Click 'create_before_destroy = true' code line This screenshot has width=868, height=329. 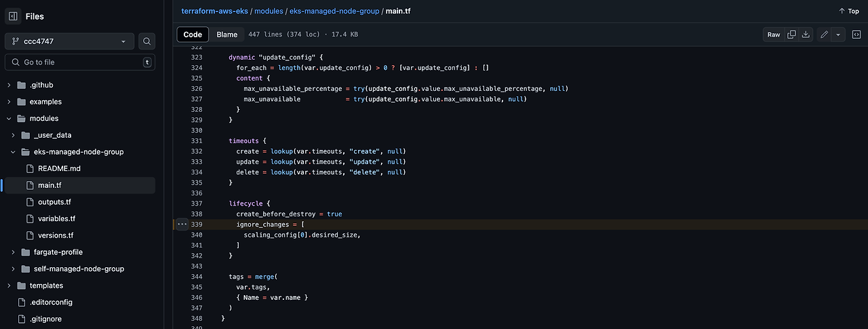coord(289,214)
